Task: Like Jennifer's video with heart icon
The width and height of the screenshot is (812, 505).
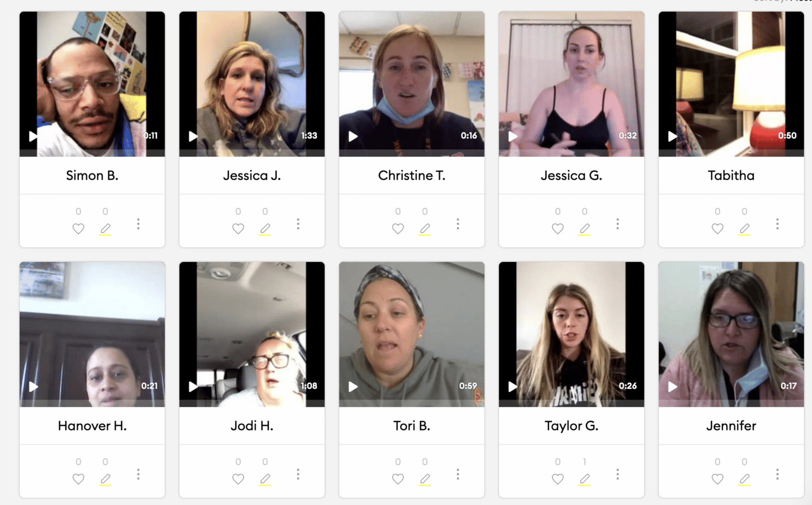Action: click(x=717, y=479)
